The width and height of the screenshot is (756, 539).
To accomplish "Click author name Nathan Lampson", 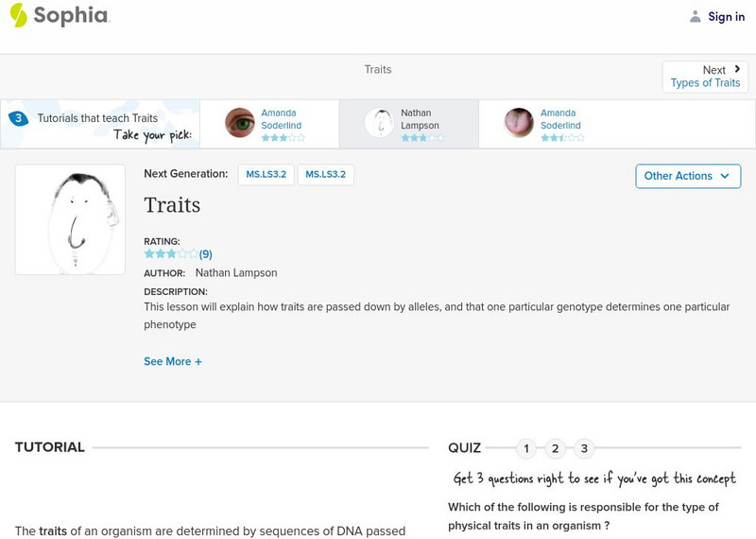I will pyautogui.click(x=236, y=273).
